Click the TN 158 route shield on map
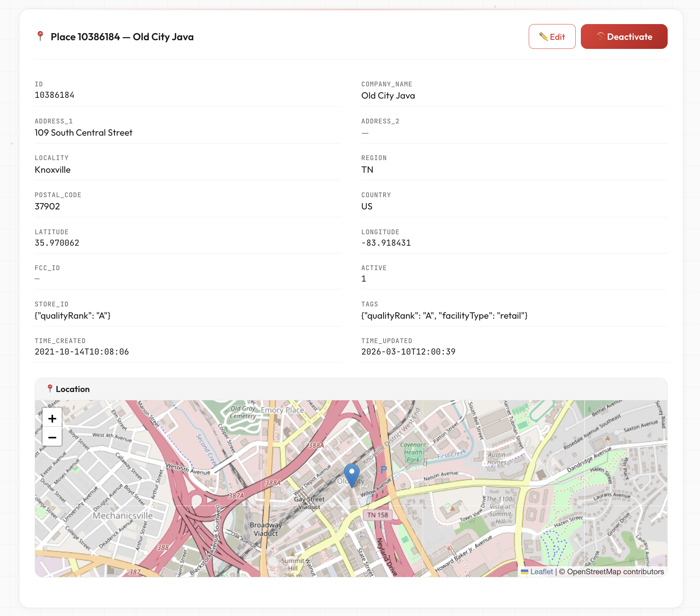Viewport: 700px width, 616px height. click(x=378, y=515)
